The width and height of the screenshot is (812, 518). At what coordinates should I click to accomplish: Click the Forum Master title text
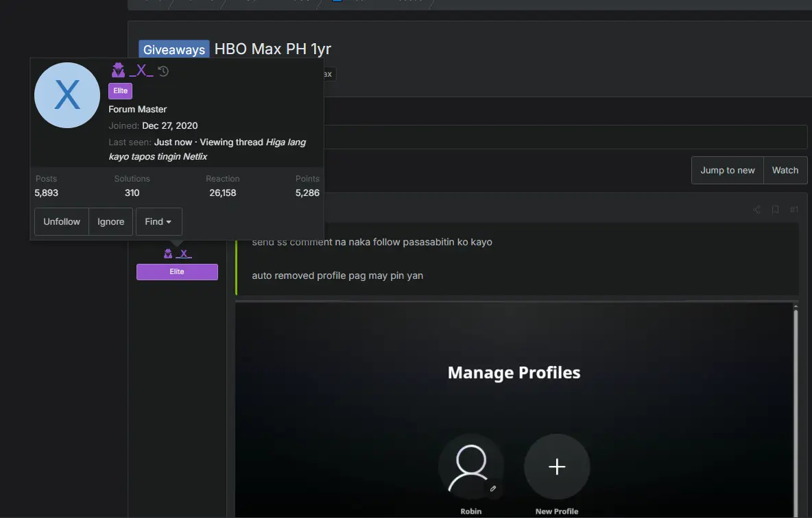(138, 109)
